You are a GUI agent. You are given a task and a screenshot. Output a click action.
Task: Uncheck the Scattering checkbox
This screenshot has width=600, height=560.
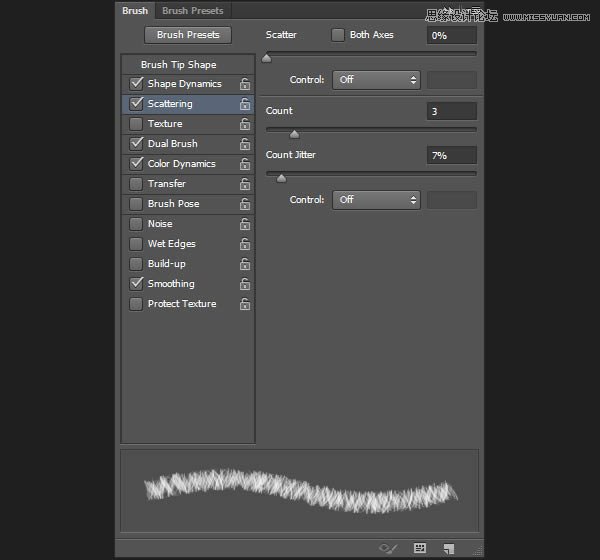click(x=136, y=104)
